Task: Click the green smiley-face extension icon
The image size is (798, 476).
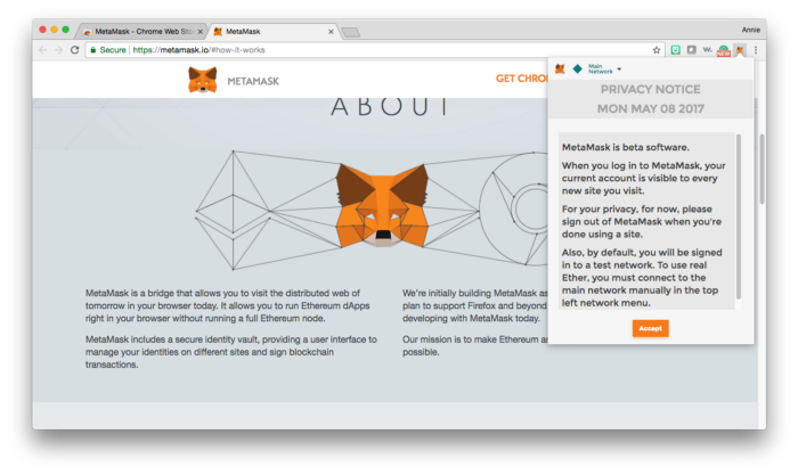Action: tap(675, 50)
